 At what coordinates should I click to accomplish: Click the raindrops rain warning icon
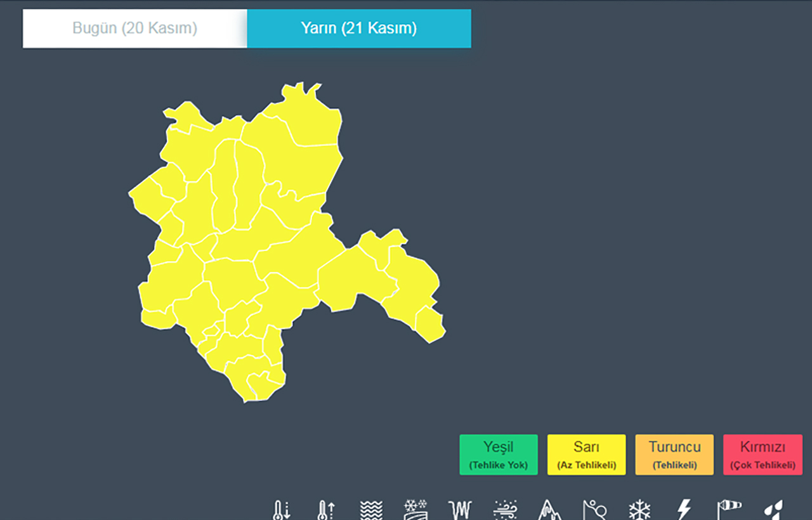tap(773, 510)
